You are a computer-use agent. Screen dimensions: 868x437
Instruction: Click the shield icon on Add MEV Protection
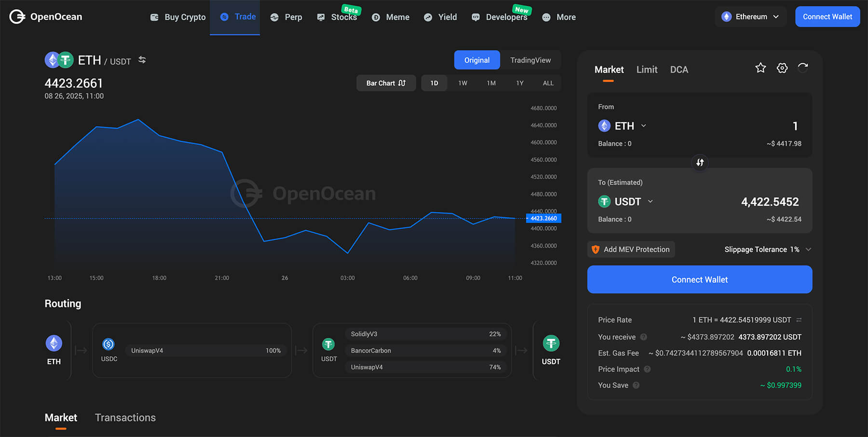(x=596, y=249)
